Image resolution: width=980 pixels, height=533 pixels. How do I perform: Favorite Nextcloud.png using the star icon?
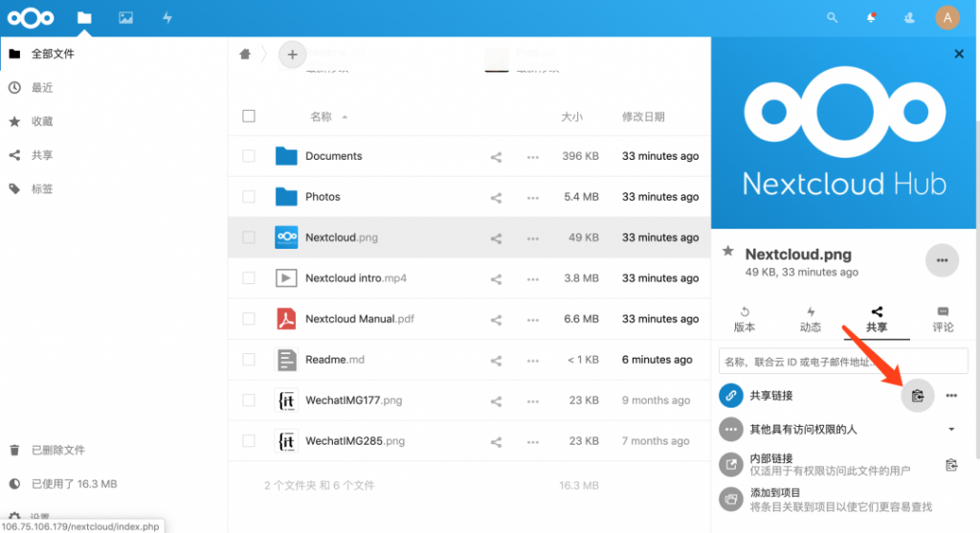pyautogui.click(x=728, y=252)
